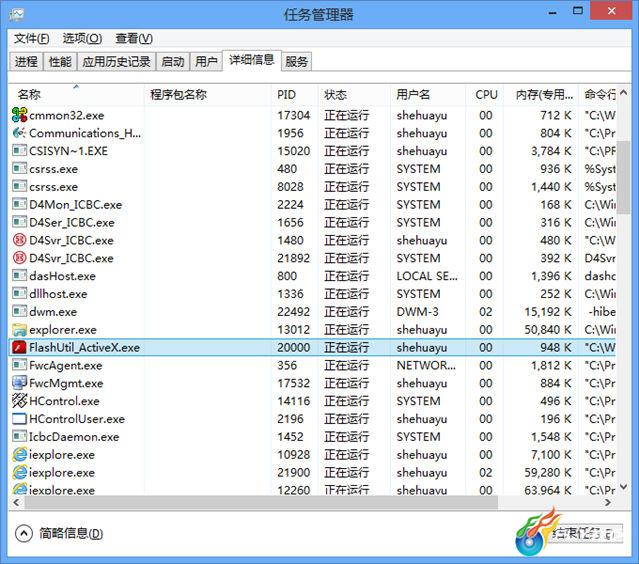
Task: Click the D4Mon_ICBC.exe icon
Action: tap(19, 205)
